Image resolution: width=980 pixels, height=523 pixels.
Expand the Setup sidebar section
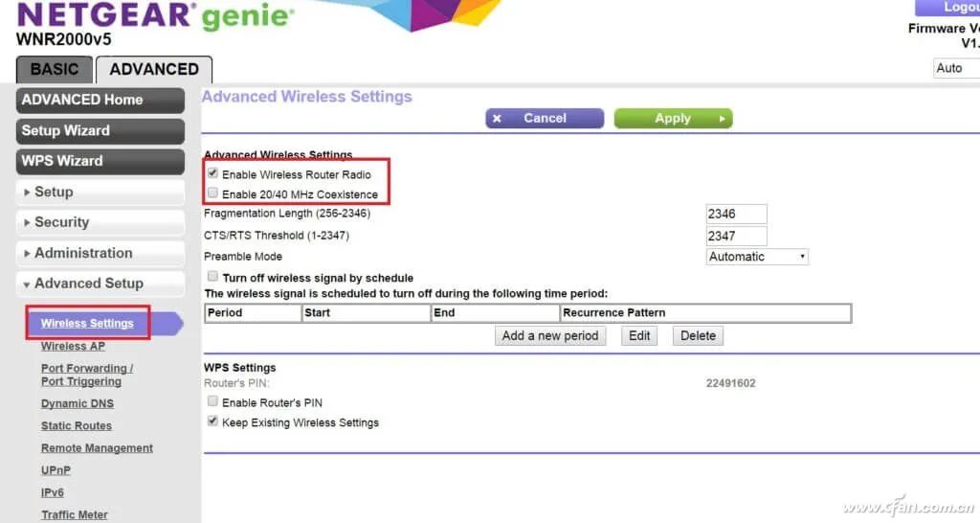[x=100, y=192]
